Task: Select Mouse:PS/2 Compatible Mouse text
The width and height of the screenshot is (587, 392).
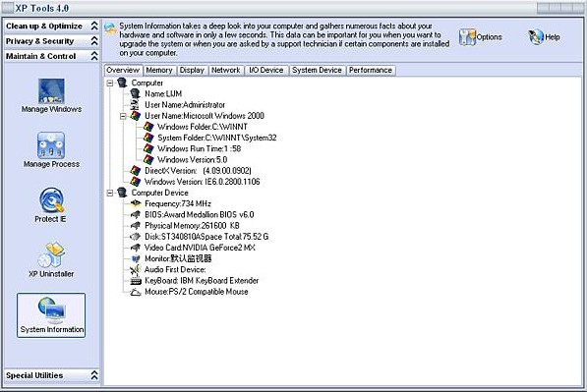Action: point(197,292)
